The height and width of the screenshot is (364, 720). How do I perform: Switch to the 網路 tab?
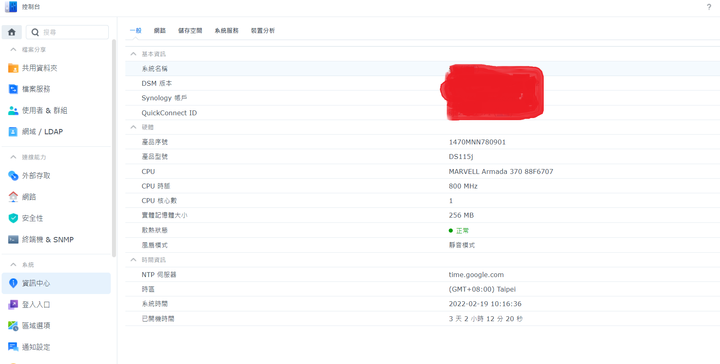point(160,31)
